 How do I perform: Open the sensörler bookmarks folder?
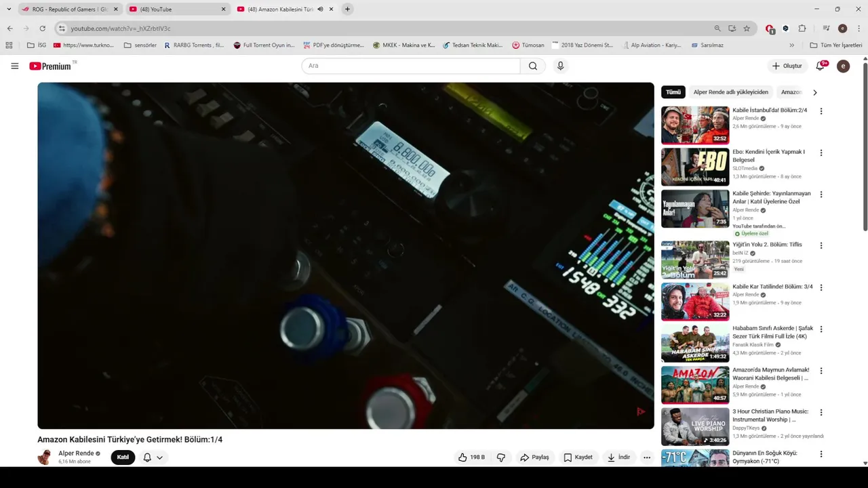click(x=140, y=45)
